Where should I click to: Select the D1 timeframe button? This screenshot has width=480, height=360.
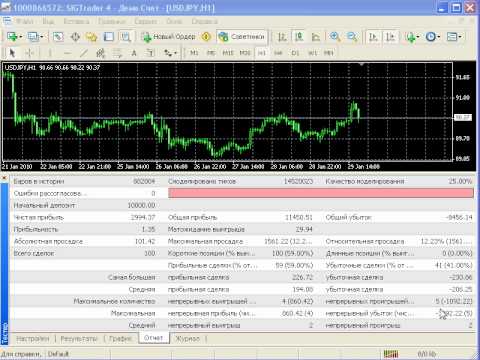pos(295,53)
